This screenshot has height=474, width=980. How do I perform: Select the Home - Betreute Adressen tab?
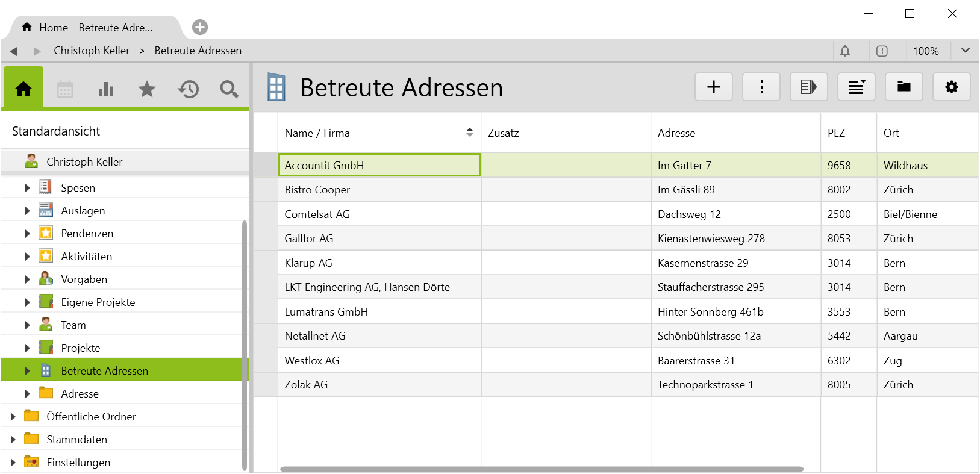point(95,28)
